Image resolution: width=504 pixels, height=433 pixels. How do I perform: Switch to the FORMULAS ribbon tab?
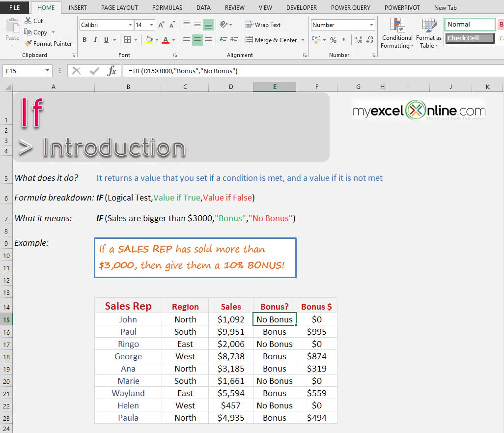(x=167, y=8)
